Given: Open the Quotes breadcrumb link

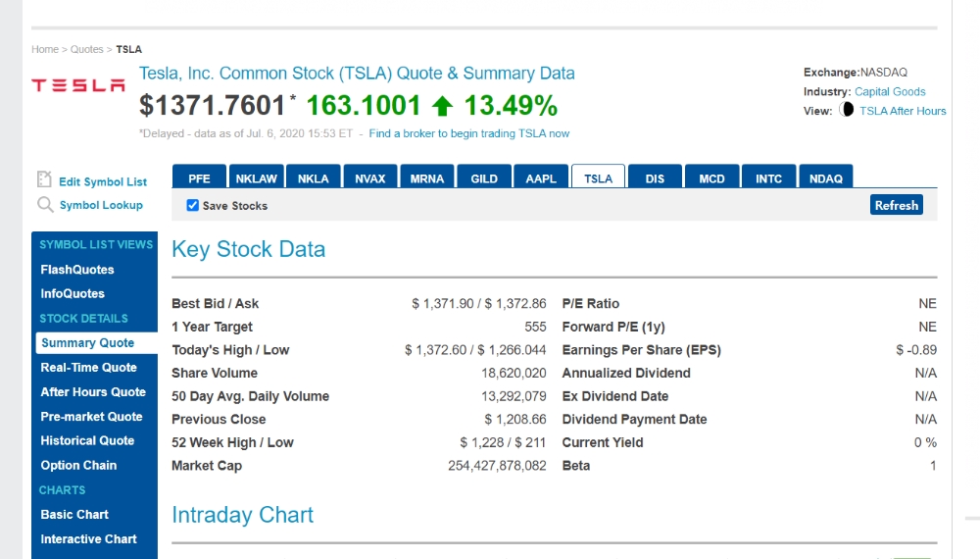Looking at the screenshot, I should click(87, 49).
